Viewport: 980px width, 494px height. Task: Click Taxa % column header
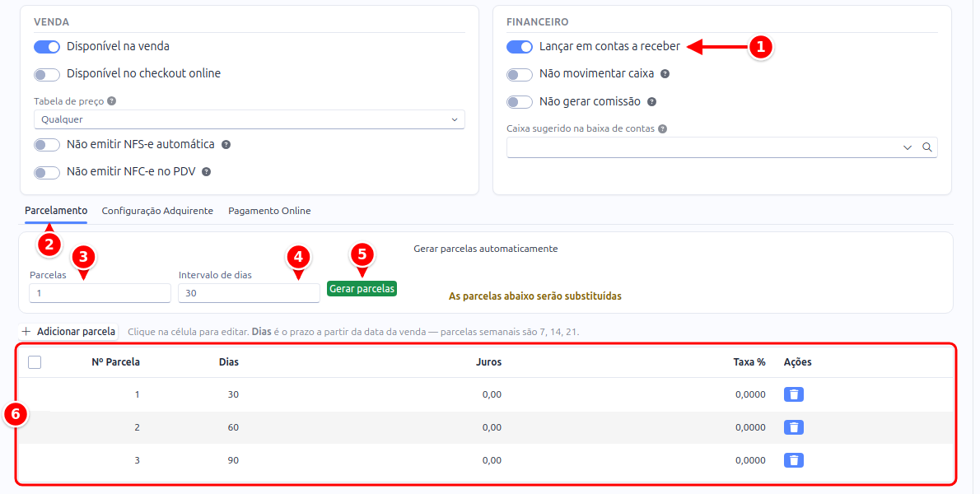click(749, 362)
